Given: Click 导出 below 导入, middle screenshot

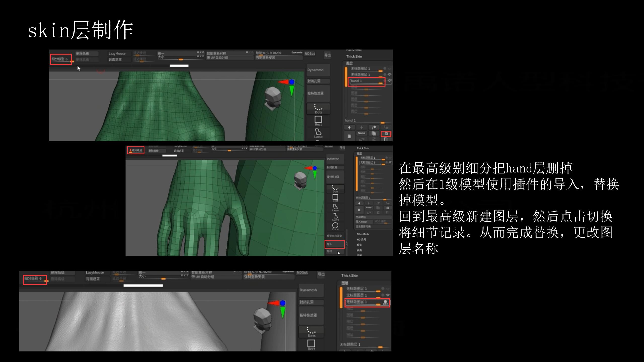Looking at the screenshot, I should pos(335,251).
